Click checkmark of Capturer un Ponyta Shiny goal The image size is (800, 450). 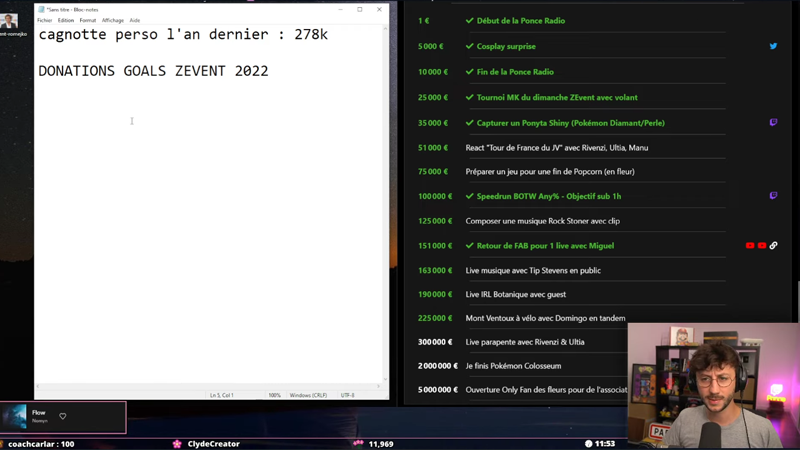pyautogui.click(x=469, y=123)
